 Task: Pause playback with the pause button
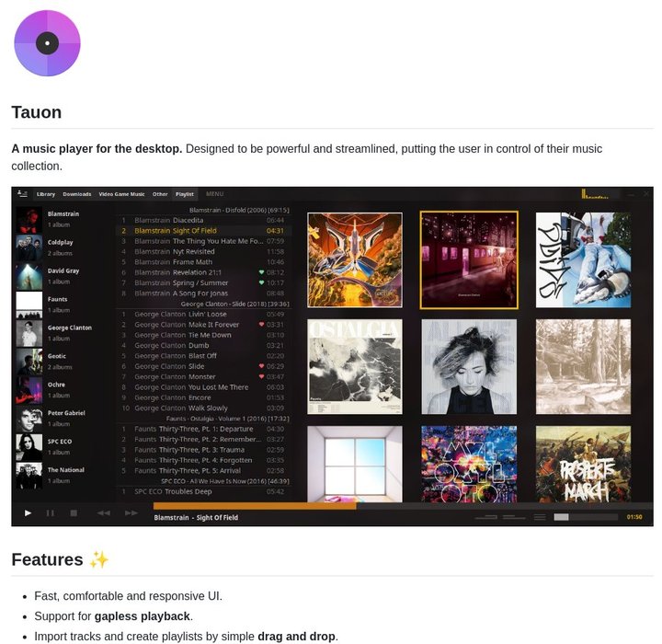pos(51,513)
